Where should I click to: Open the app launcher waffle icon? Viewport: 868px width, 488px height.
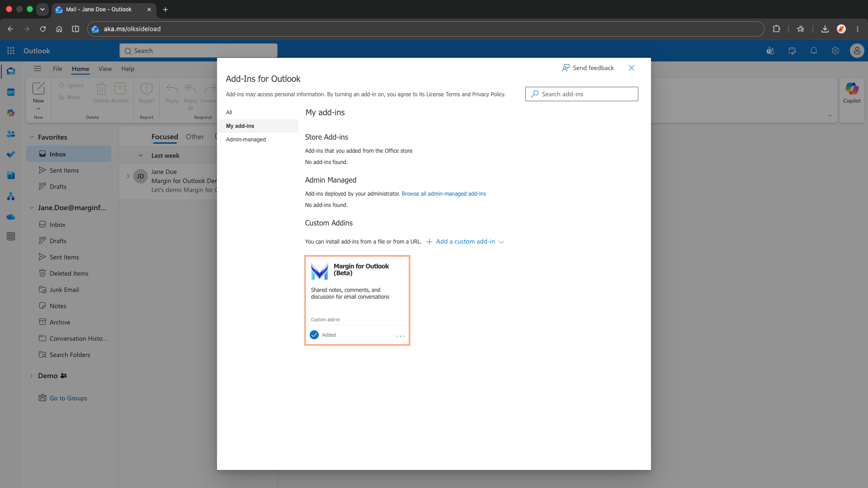point(11,51)
